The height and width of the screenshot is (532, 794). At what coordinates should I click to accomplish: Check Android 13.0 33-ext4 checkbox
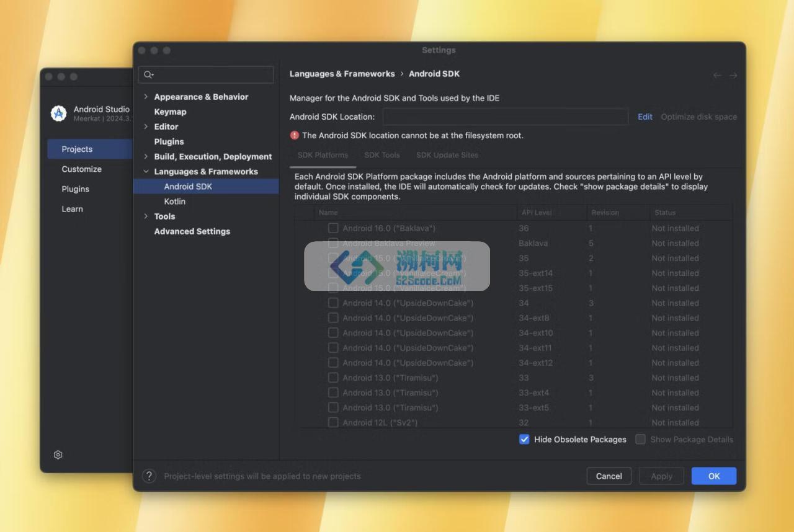point(333,392)
